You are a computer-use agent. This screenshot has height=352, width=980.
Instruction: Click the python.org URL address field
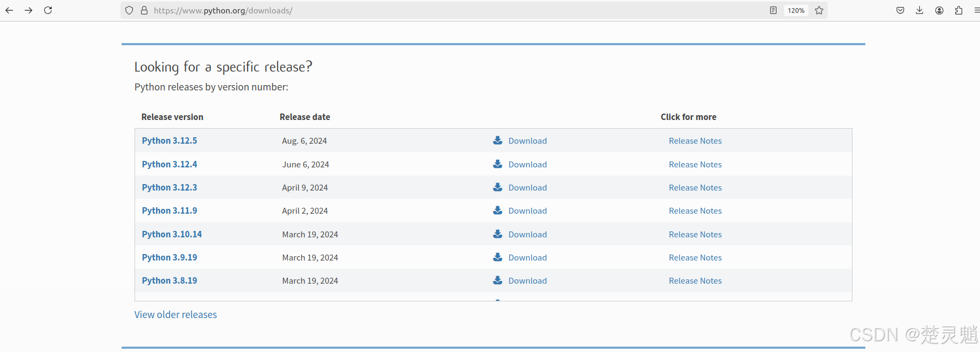pos(431,10)
